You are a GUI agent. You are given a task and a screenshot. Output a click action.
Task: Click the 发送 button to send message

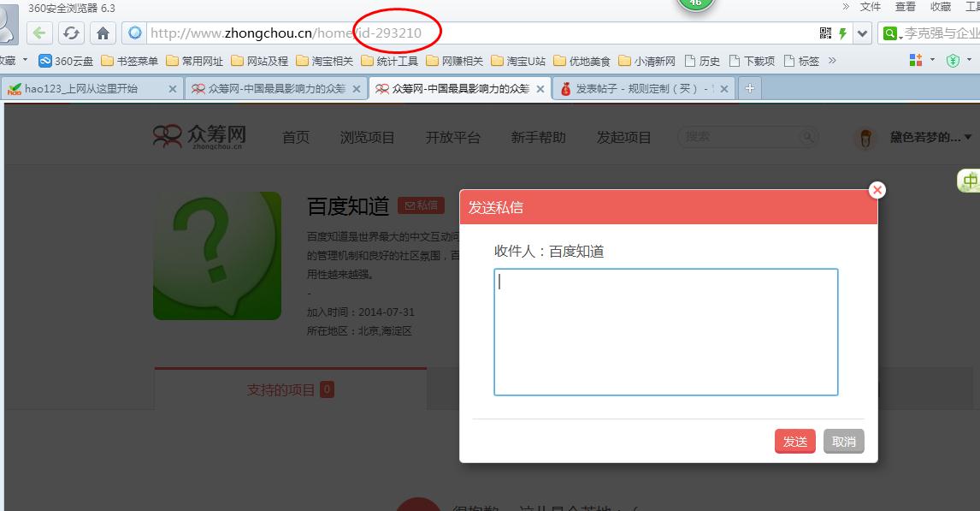(x=794, y=441)
